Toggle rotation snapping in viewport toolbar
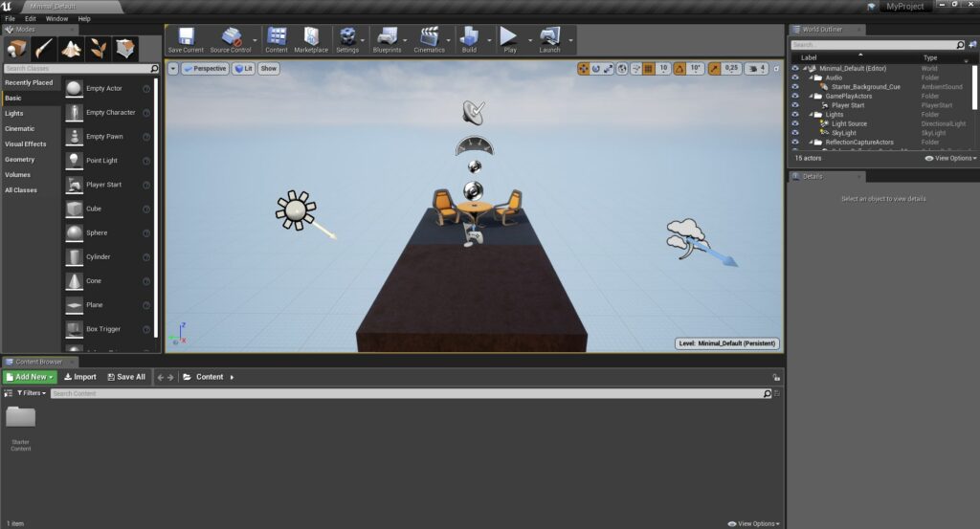 (x=679, y=69)
